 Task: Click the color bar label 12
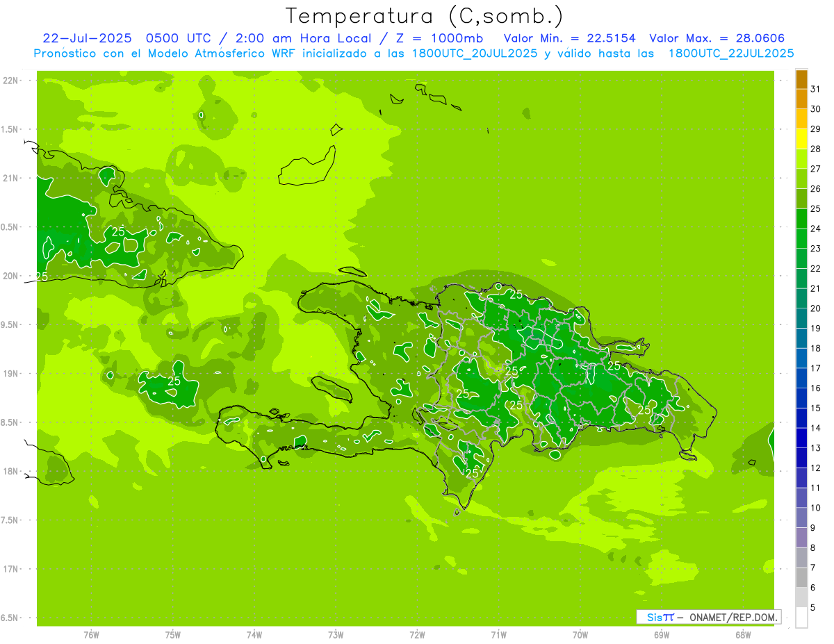pos(815,468)
